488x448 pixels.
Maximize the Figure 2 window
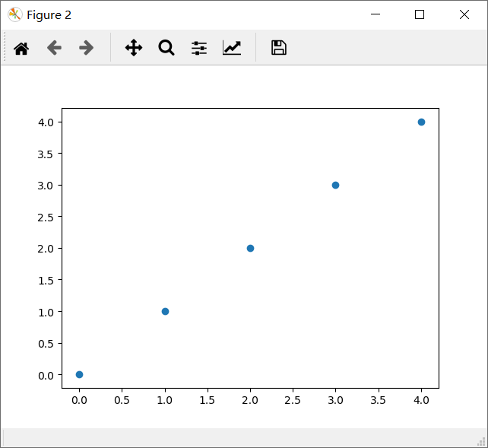[x=420, y=14]
